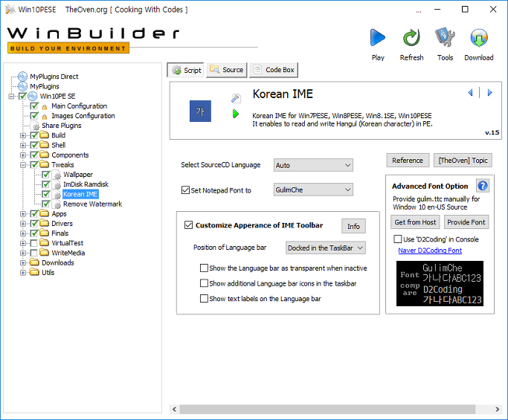The width and height of the screenshot is (508, 420).
Task: Check the VirtualTest tree checkbox
Action: [34, 243]
